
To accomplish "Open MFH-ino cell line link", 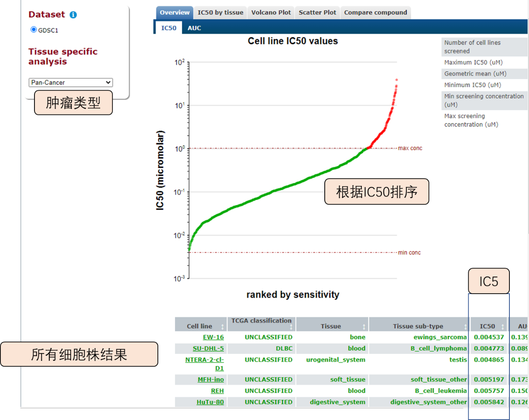I will coord(211,379).
